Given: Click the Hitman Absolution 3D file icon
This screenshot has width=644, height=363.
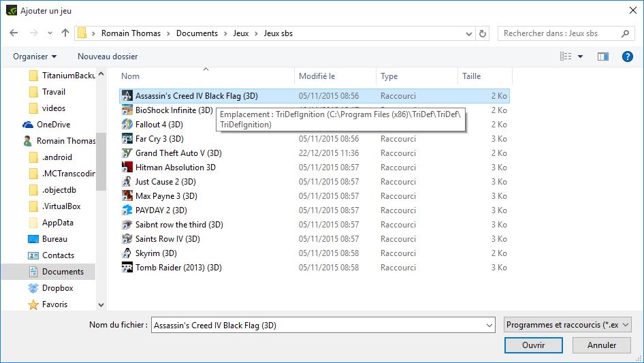Looking at the screenshot, I should tap(127, 168).
